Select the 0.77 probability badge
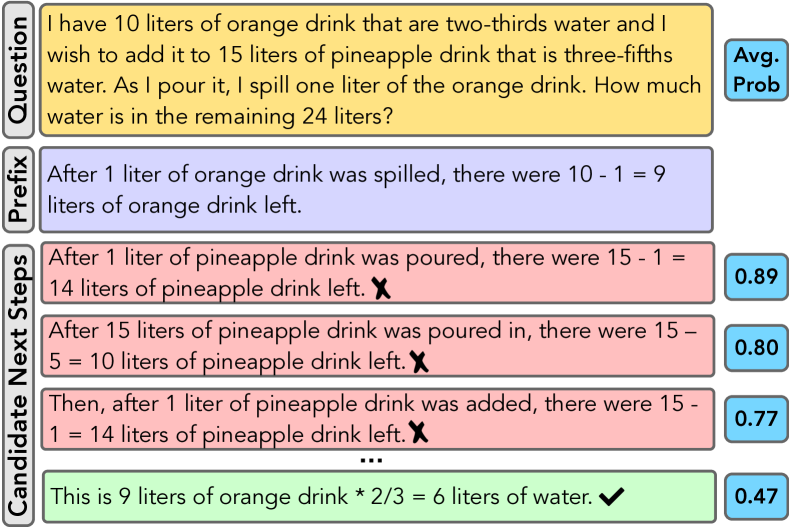 tap(756, 420)
